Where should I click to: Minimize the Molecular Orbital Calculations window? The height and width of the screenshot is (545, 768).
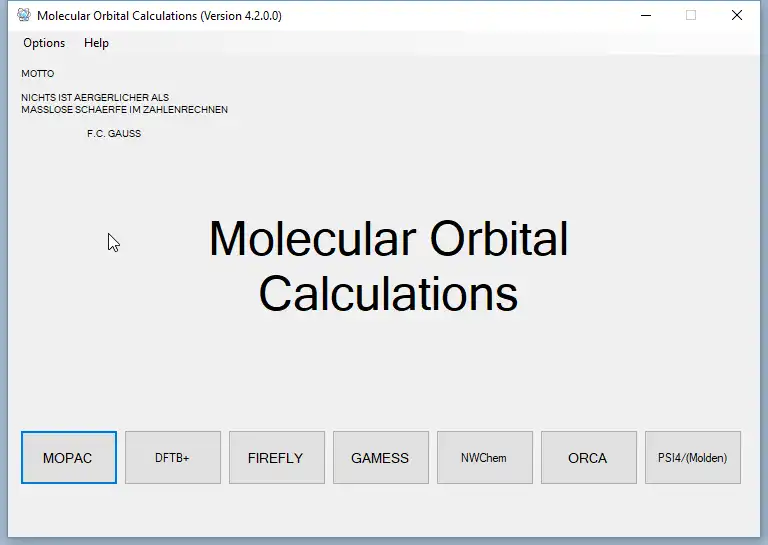(646, 15)
